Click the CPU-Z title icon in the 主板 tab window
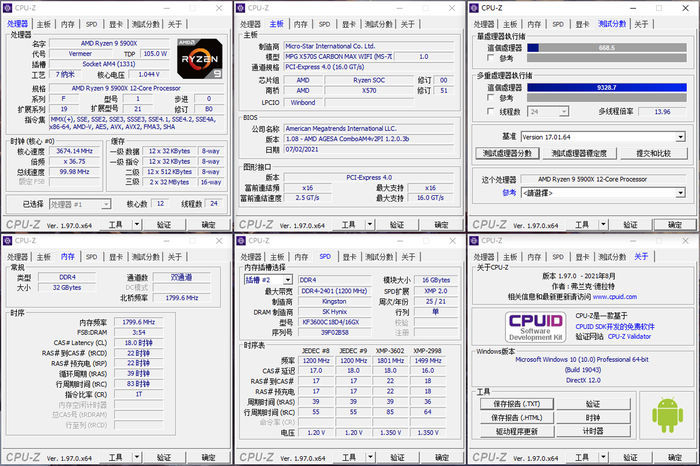The width and height of the screenshot is (700, 466). click(x=241, y=8)
